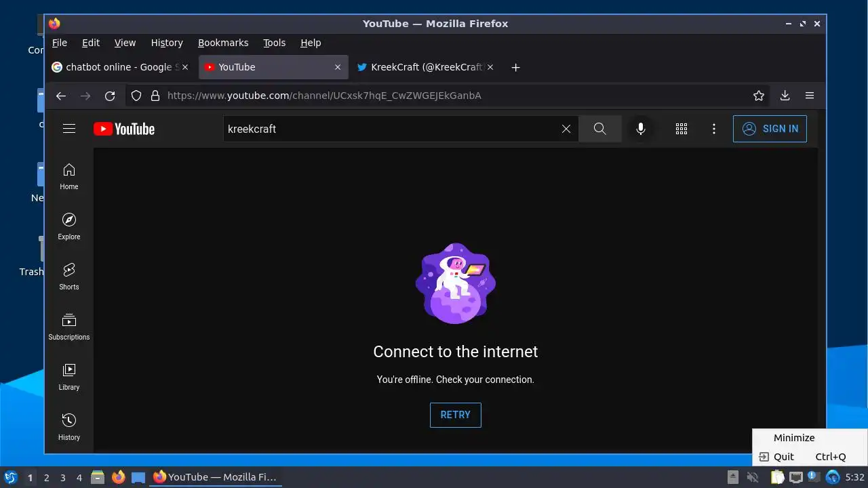Image resolution: width=868 pixels, height=488 pixels.
Task: Switch to virtual desktop 2
Action: pyautogui.click(x=47, y=478)
